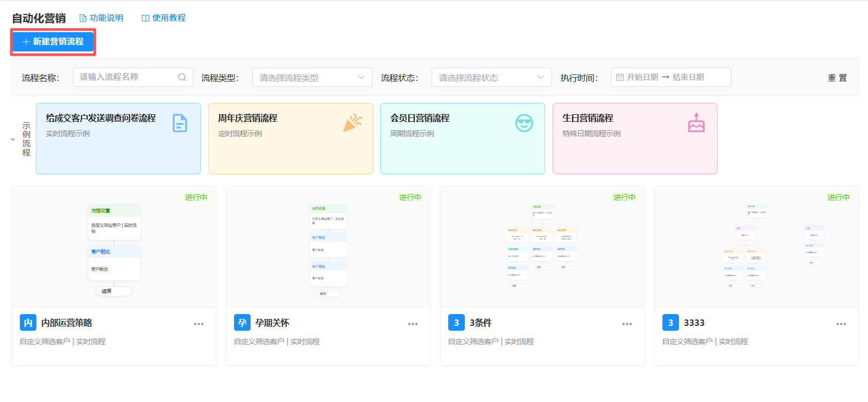
Task: Open more options for 孕期关怀
Action: (413, 324)
